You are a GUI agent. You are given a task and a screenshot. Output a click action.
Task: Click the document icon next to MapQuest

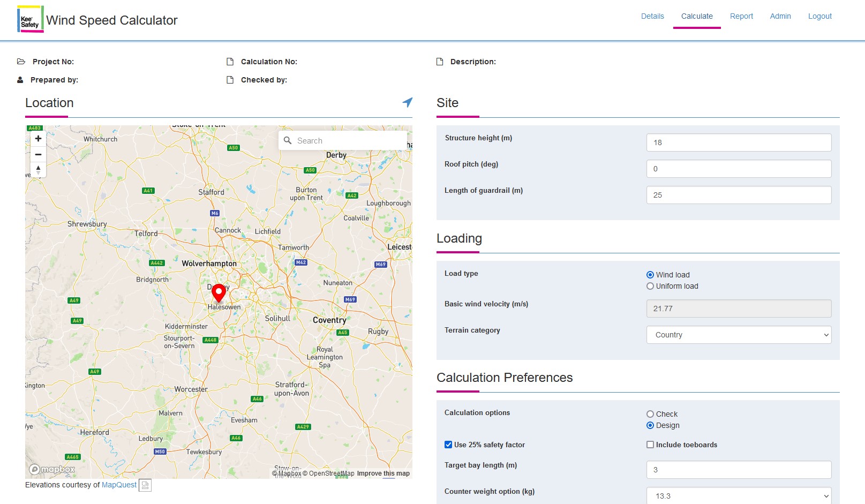[145, 485]
